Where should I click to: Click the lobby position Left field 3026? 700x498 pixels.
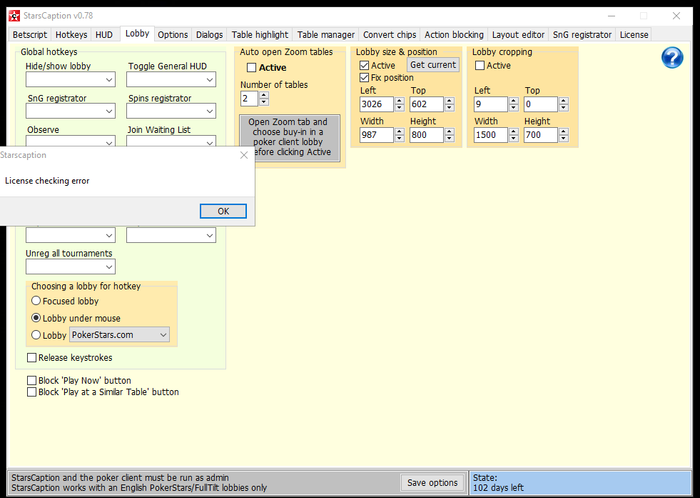[x=376, y=104]
